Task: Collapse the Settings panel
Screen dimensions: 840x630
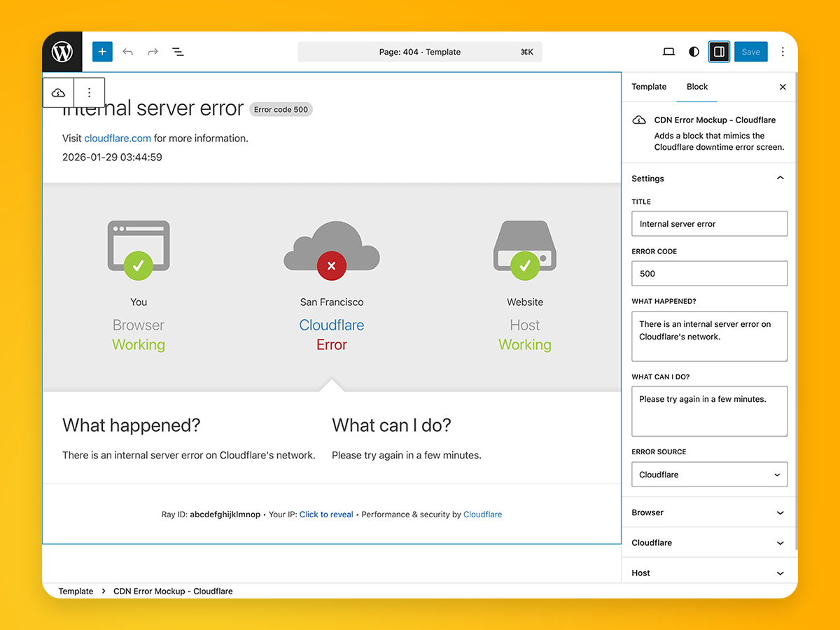Action: point(709,178)
